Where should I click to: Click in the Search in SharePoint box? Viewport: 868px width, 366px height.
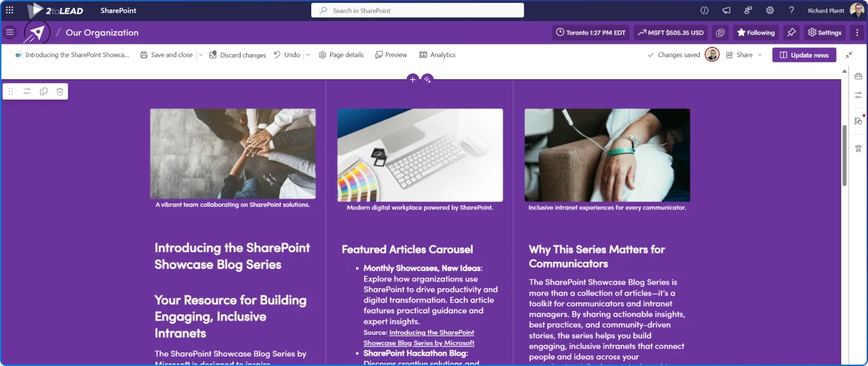418,10
